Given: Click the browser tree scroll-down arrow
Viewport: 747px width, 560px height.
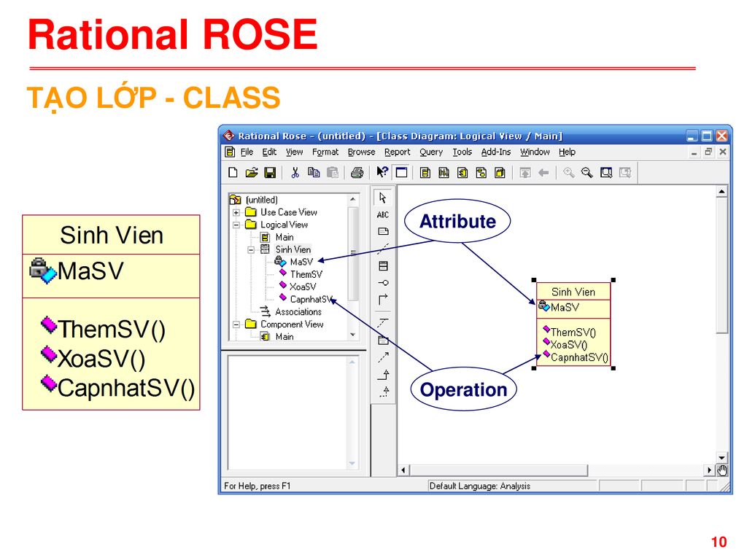Looking at the screenshot, I should coord(352,335).
